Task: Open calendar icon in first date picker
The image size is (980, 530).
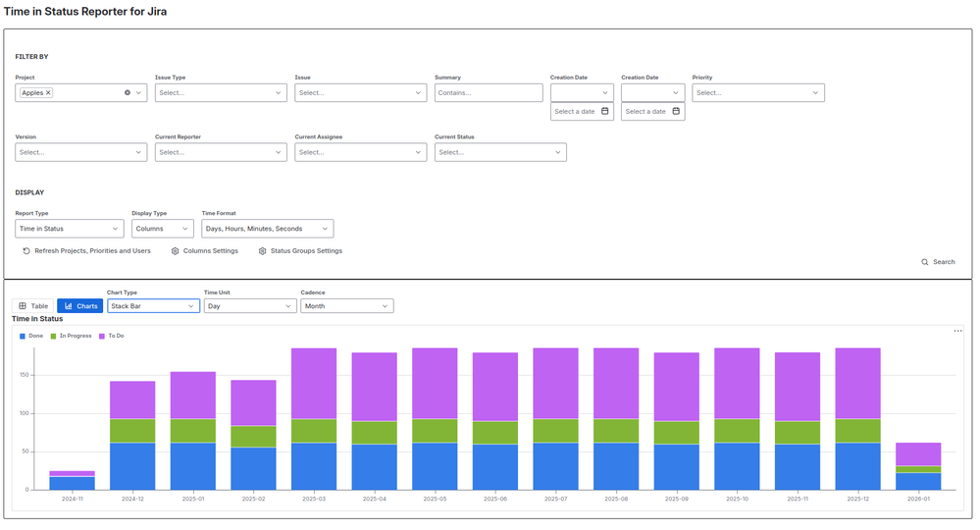Action: (605, 111)
